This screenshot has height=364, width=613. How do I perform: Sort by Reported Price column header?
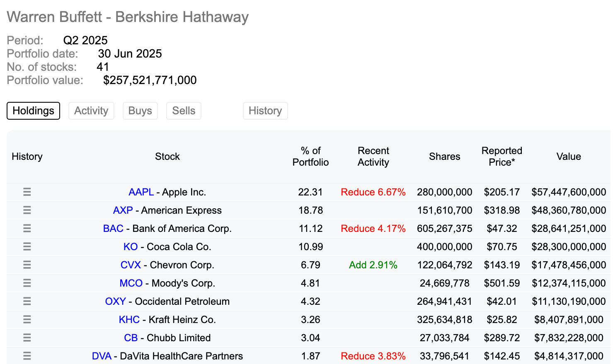click(x=502, y=157)
